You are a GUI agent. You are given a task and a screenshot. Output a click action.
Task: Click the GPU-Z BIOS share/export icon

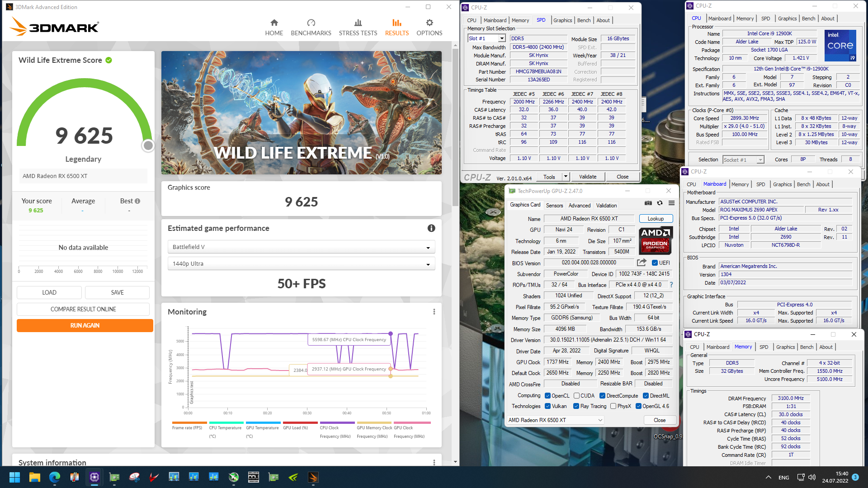click(x=642, y=263)
